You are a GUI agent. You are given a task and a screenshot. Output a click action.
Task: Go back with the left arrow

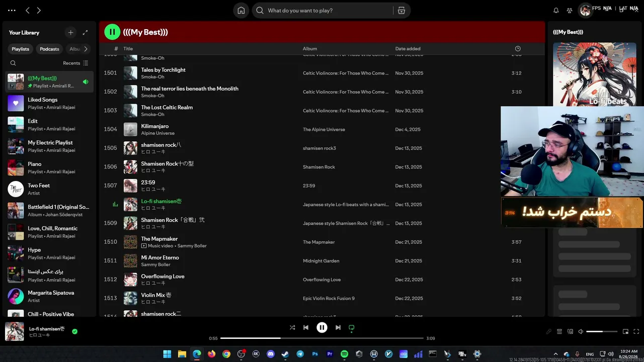(x=28, y=10)
